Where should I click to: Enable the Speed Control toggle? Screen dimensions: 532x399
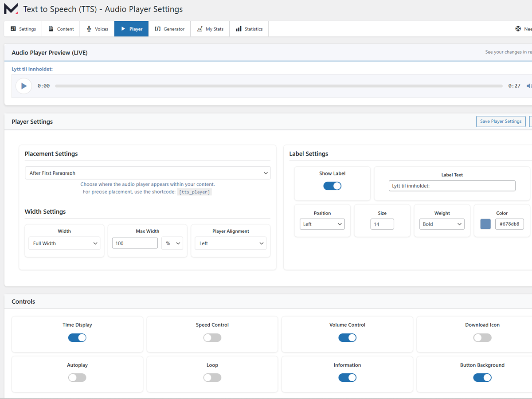(212, 337)
